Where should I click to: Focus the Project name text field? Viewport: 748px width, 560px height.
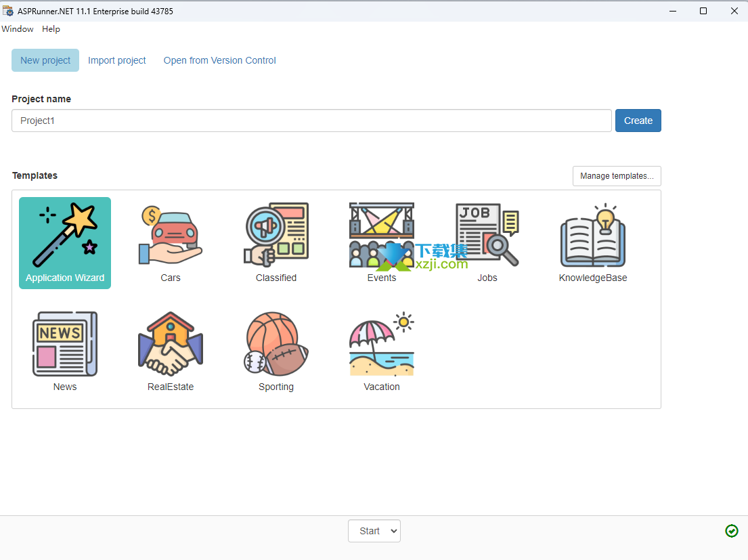tap(311, 121)
